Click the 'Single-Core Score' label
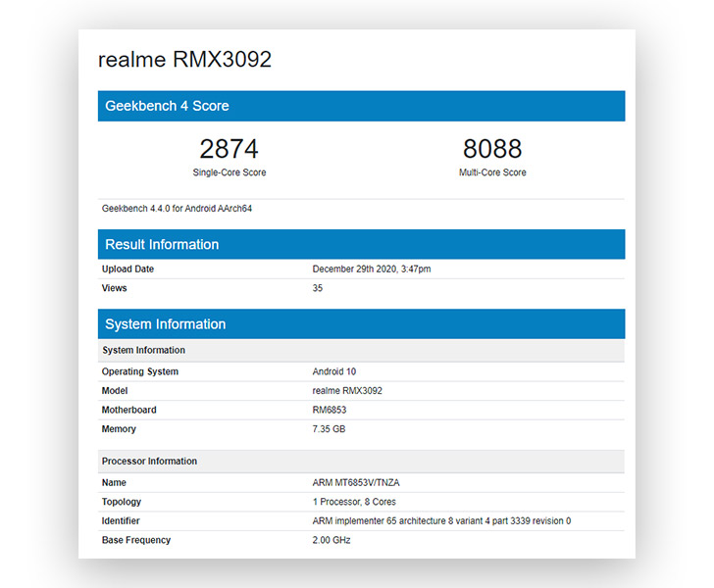The height and width of the screenshot is (588, 714). (x=229, y=172)
